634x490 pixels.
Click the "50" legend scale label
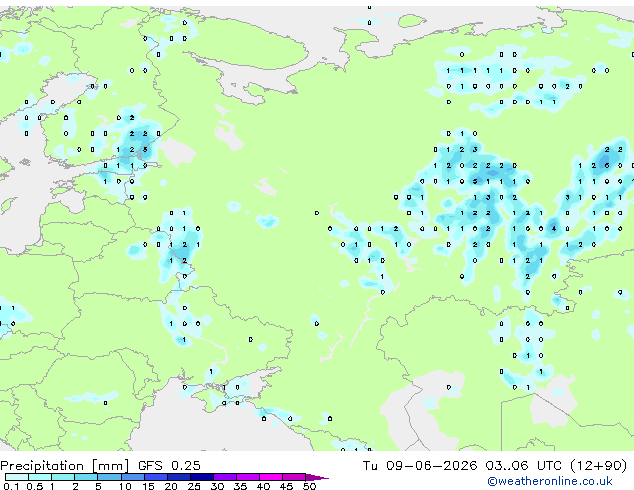click(309, 486)
